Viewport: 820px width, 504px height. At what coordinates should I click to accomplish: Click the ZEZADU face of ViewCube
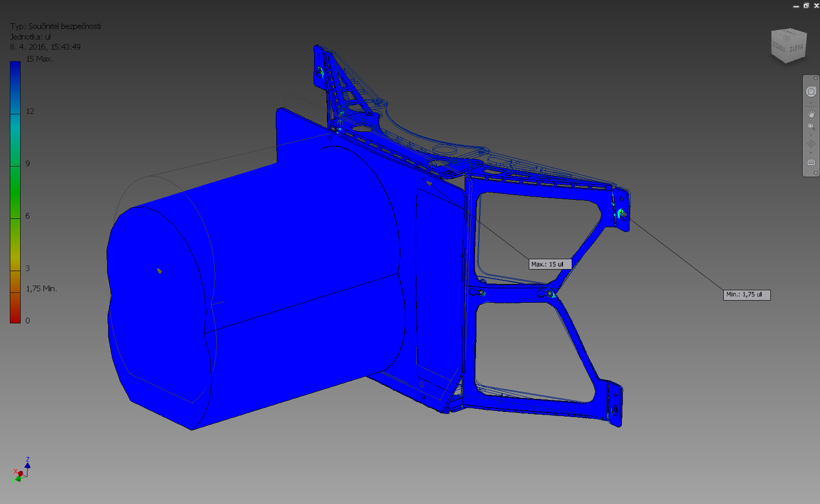pyautogui.click(x=779, y=47)
